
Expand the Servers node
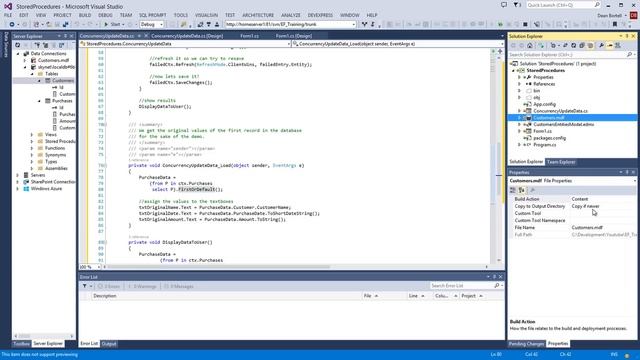[x=18, y=175]
